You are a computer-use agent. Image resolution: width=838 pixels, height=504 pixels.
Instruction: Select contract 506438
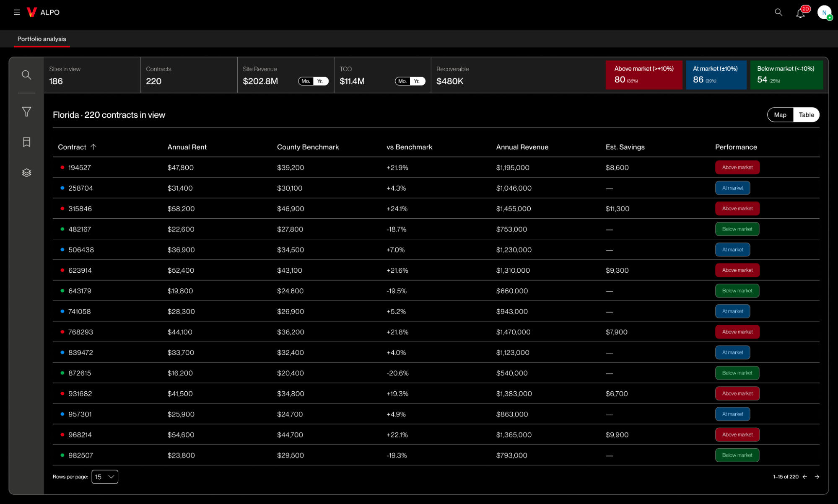point(81,250)
